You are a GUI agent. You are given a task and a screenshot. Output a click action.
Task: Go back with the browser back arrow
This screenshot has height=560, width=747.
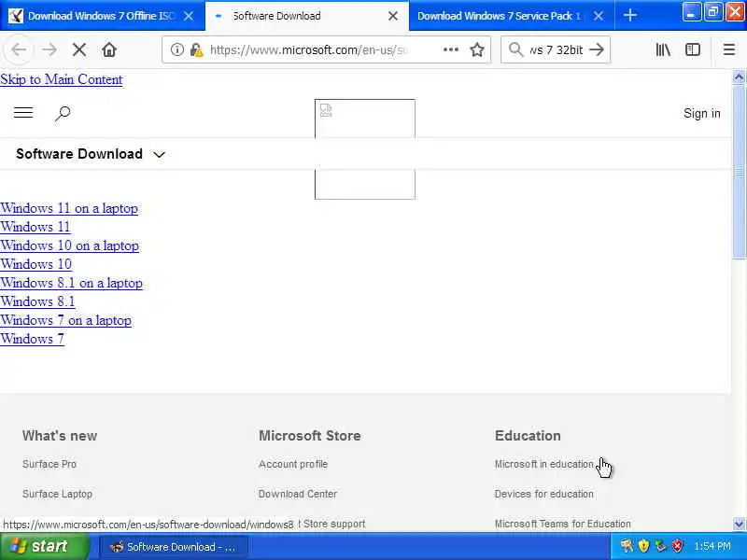pos(19,49)
